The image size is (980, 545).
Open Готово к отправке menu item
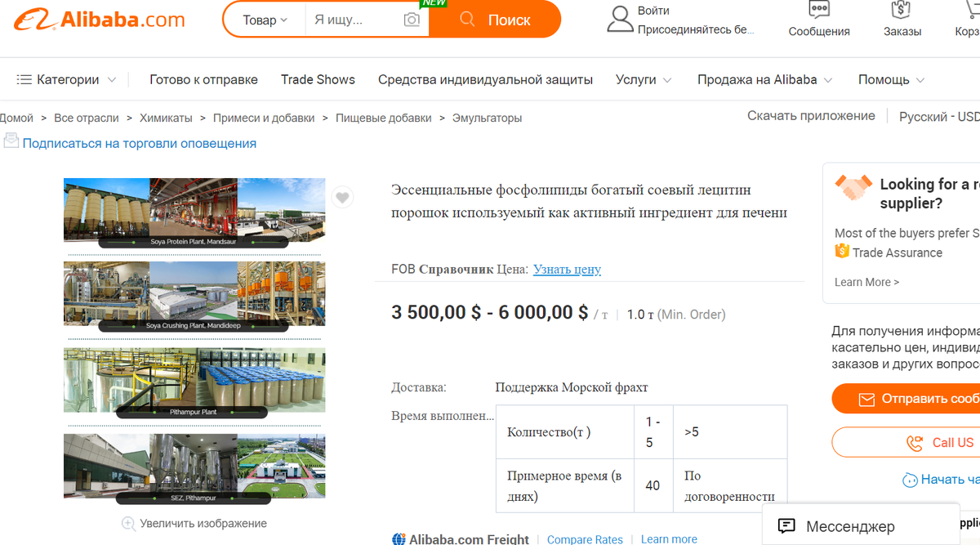tap(203, 79)
